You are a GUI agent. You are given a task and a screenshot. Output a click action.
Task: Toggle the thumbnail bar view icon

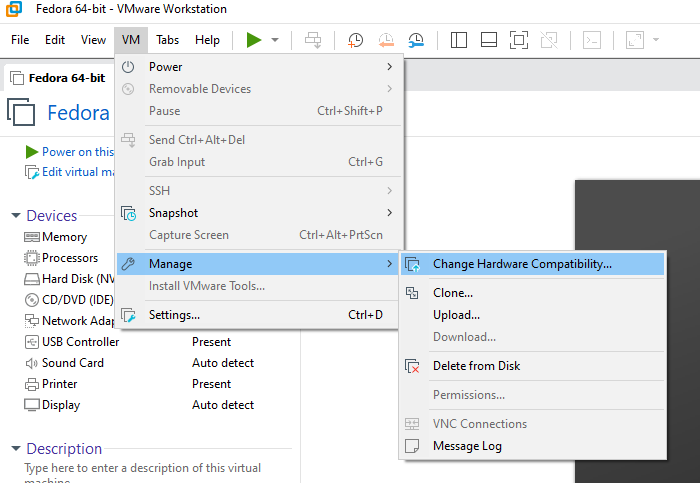pos(489,40)
